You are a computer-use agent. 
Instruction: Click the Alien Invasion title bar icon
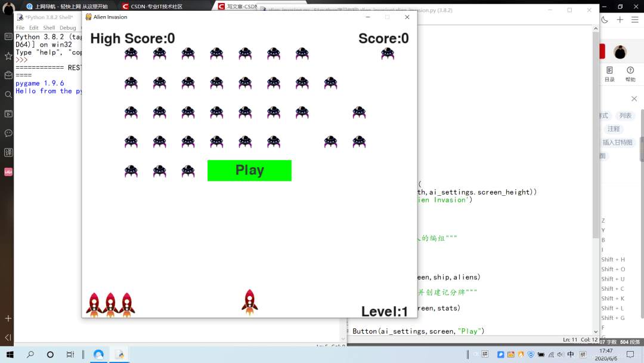(88, 17)
